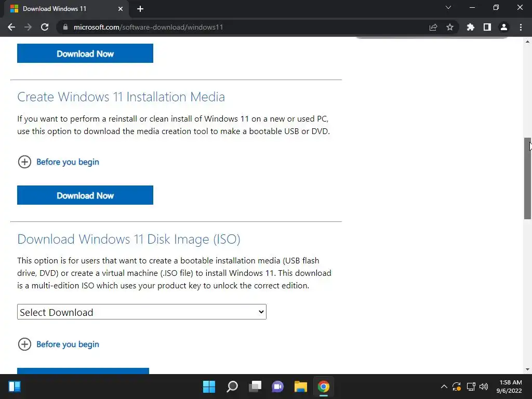Image resolution: width=532 pixels, height=399 pixels.
Task: Open the tab search chevron in title bar
Action: point(448,7)
